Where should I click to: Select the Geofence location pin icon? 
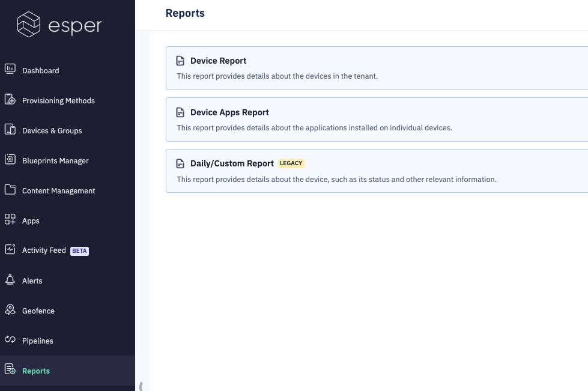tap(10, 310)
